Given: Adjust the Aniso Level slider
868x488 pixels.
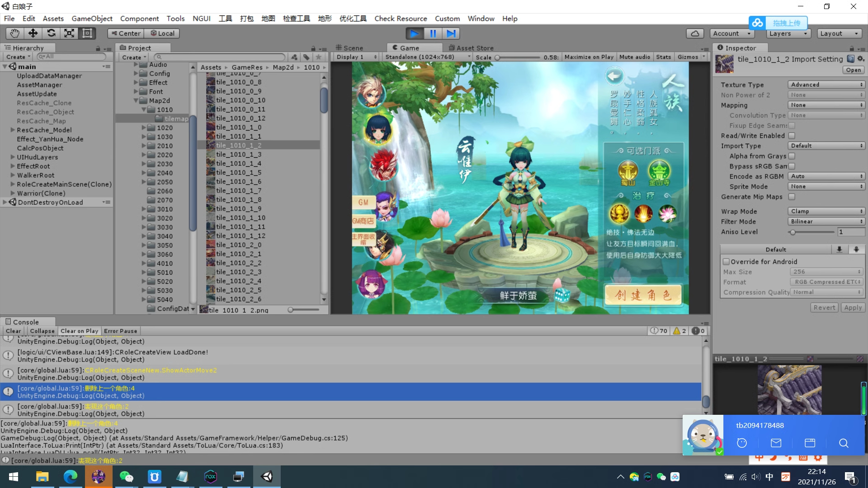Looking at the screenshot, I should point(793,232).
